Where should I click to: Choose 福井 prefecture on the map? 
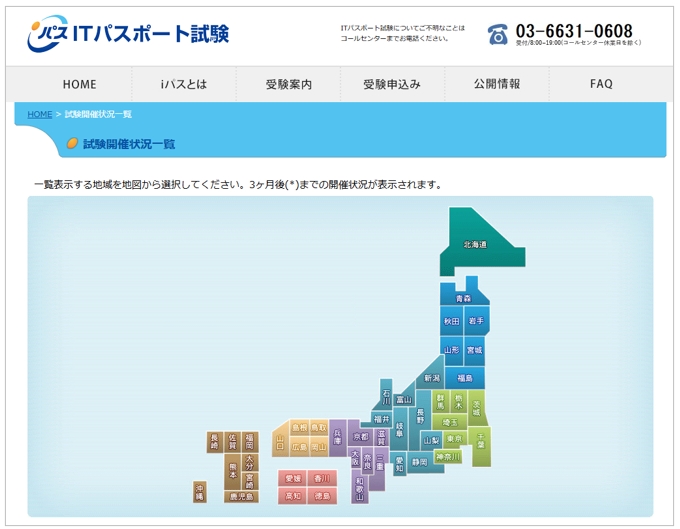tap(382, 419)
